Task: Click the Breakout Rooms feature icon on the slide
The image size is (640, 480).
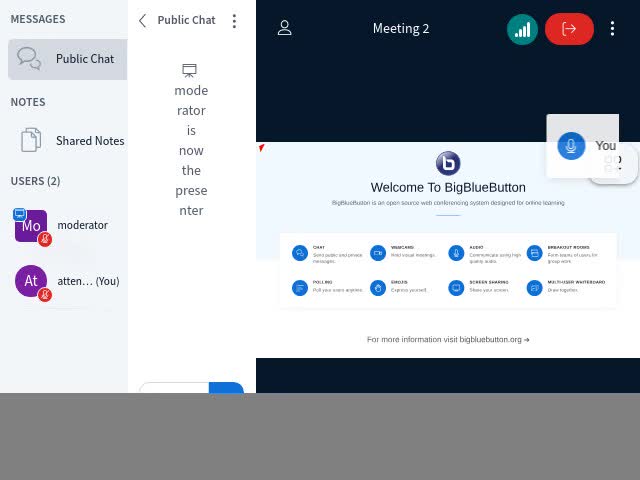Action: 534,253
